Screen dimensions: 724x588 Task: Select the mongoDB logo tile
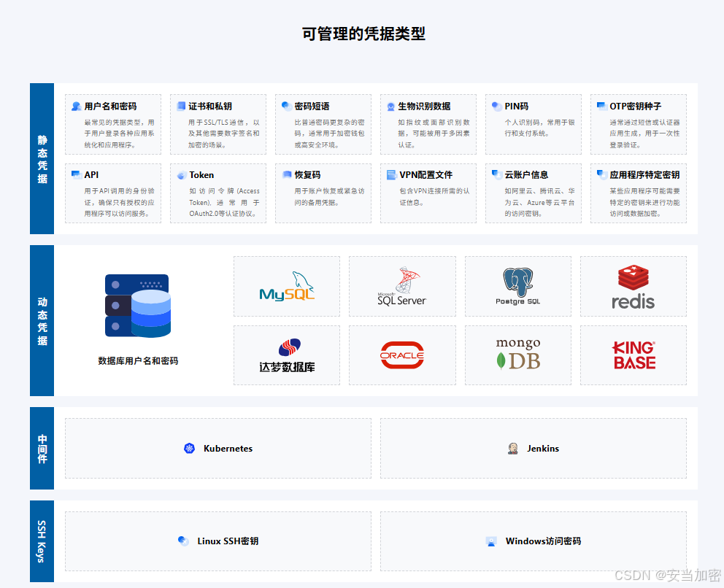pyautogui.click(x=517, y=355)
